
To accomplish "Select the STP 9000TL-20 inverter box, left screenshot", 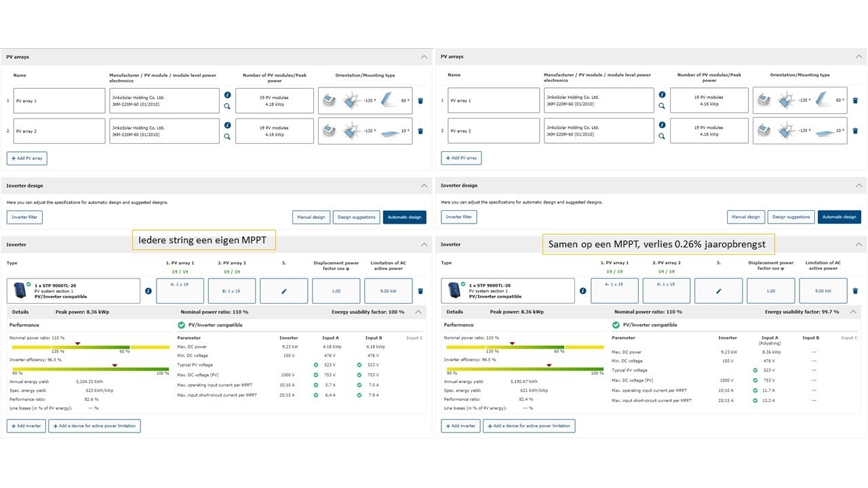I will click(x=73, y=291).
